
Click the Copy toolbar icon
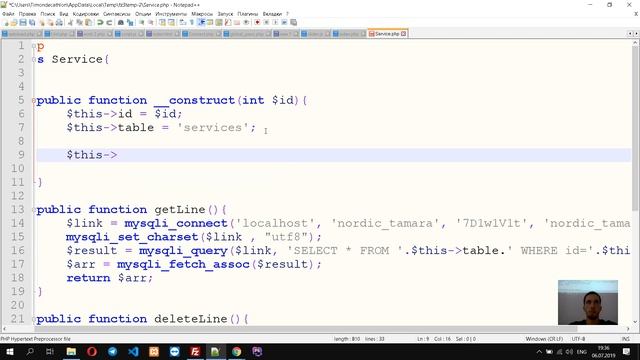point(79,22)
